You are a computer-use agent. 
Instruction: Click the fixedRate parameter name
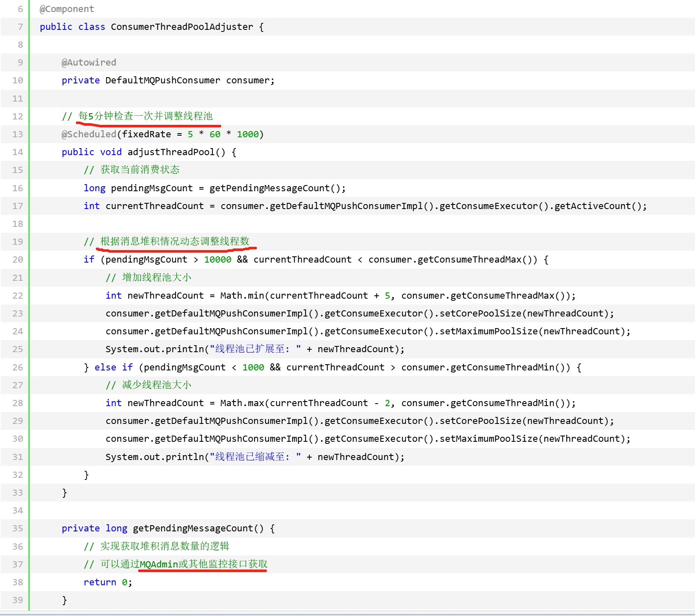(x=146, y=134)
